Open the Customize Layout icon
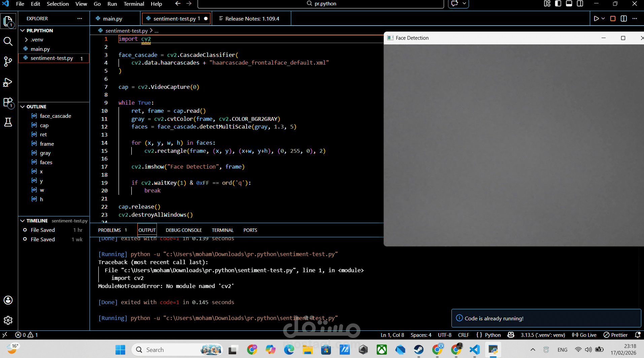 (x=547, y=4)
